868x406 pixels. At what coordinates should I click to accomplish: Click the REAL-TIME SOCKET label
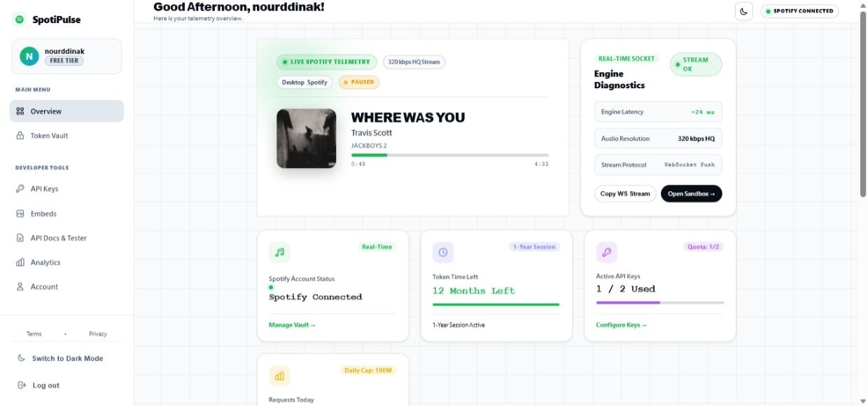626,59
